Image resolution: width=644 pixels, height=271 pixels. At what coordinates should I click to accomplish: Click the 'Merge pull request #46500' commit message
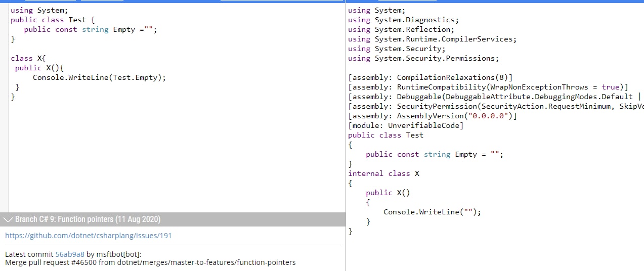point(150,262)
